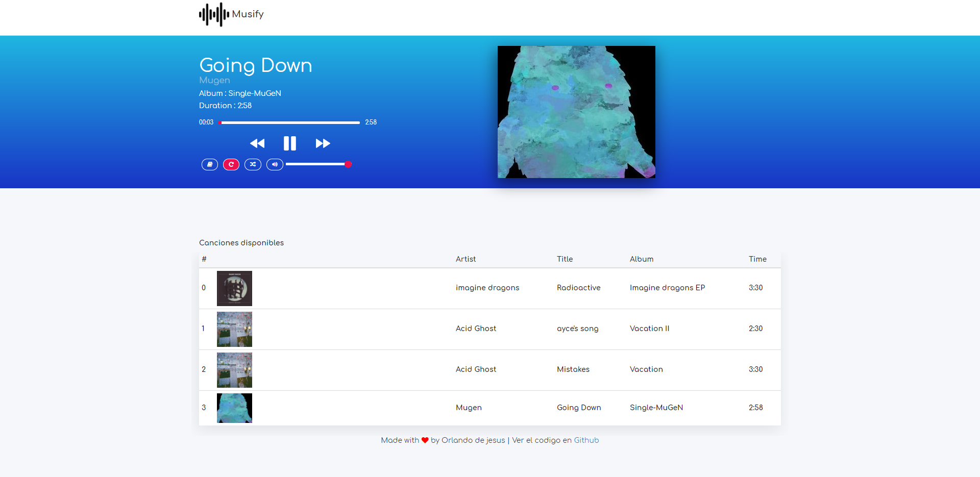Open the Github link in footer
The width and height of the screenshot is (980, 477).
pos(586,440)
